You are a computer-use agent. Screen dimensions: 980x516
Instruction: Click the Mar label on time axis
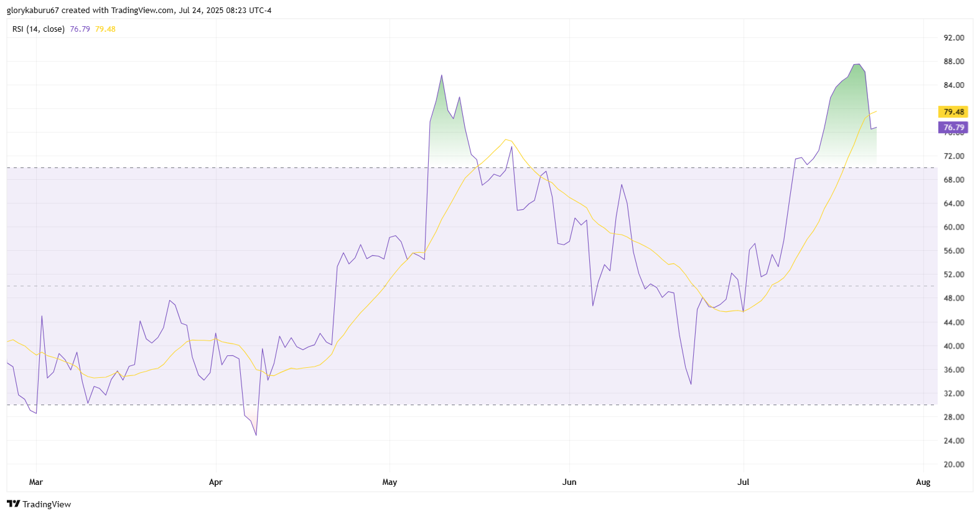[36, 482]
